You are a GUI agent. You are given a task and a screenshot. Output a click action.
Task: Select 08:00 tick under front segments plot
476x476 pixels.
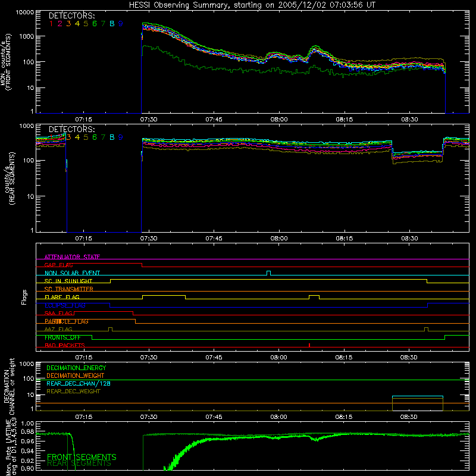279,120
